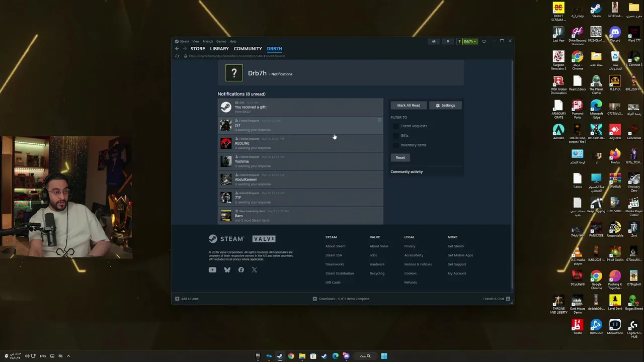Open the Downloads status in the bottom bar
The image size is (644, 362).
pyautogui.click(x=341, y=299)
